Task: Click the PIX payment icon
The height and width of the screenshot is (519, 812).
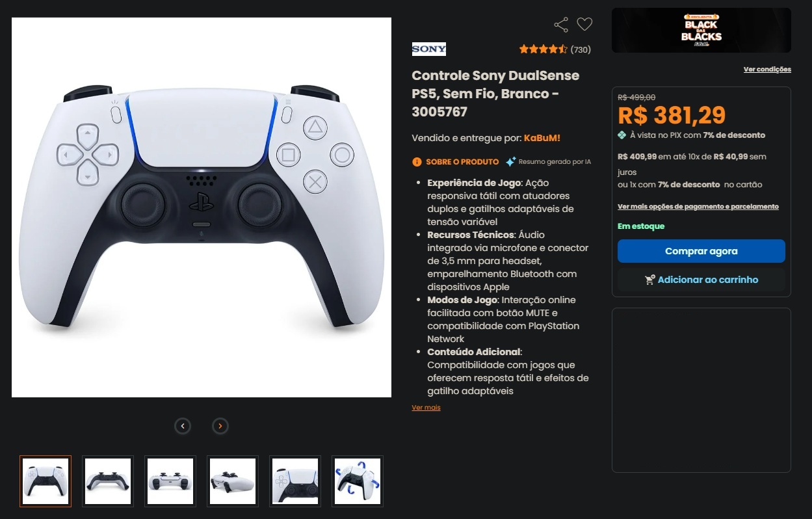Action: point(622,135)
